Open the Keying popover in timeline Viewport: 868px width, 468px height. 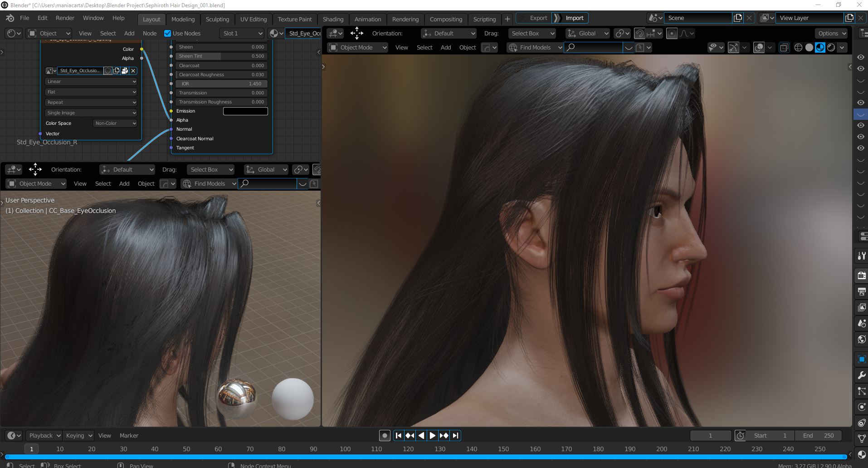(78, 436)
